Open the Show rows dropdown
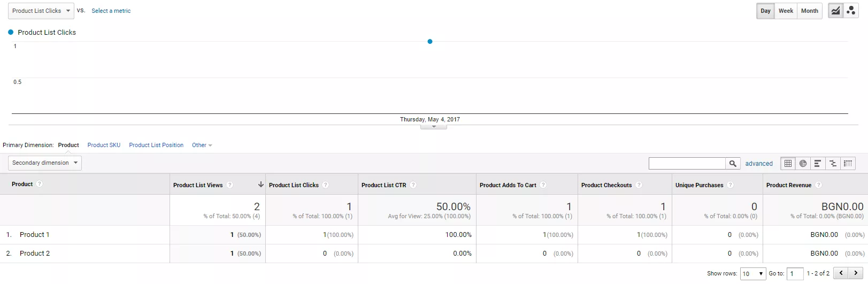The height and width of the screenshot is (284, 868). pos(753,273)
